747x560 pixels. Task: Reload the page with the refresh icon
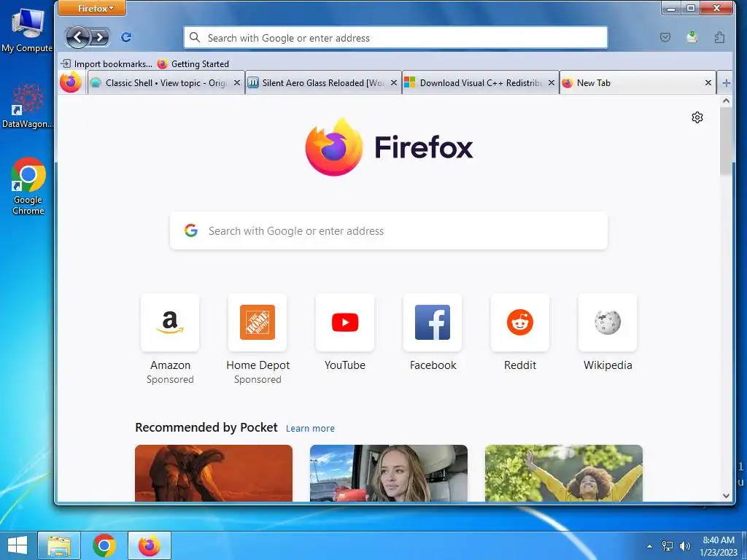coord(126,37)
